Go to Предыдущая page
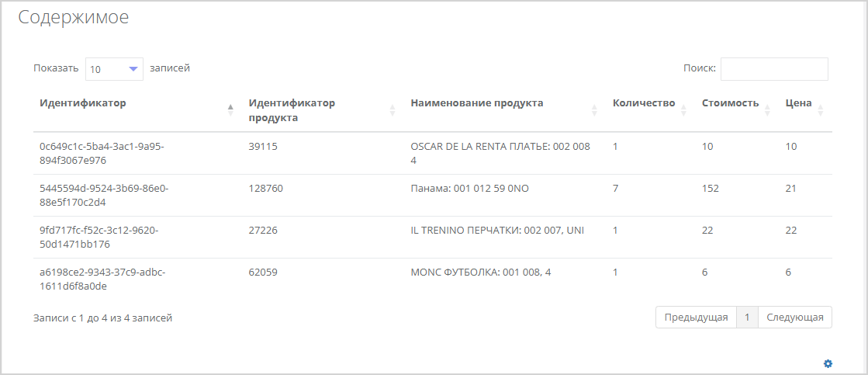Viewport: 868px width, 375px height. [x=696, y=318]
